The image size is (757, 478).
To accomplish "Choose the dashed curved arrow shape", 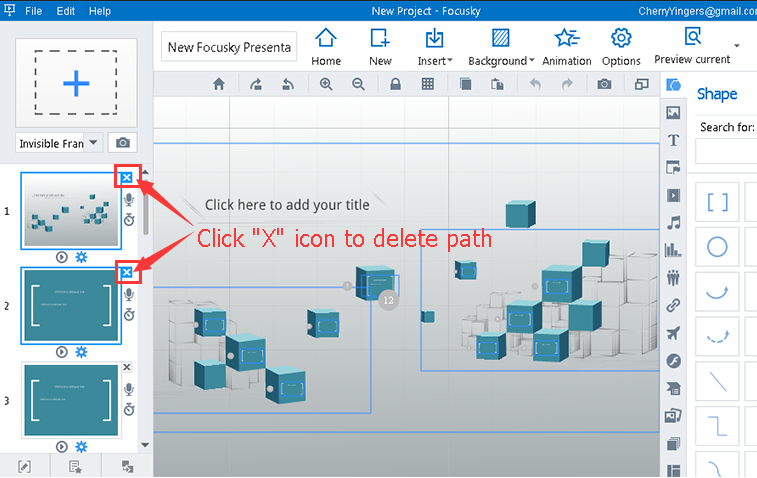I will coord(717,336).
